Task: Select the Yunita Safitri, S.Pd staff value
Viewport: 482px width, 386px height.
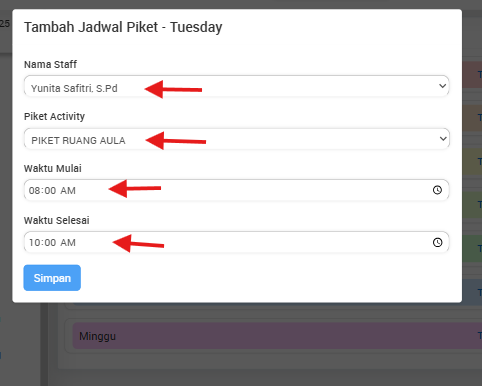Action: (x=74, y=88)
